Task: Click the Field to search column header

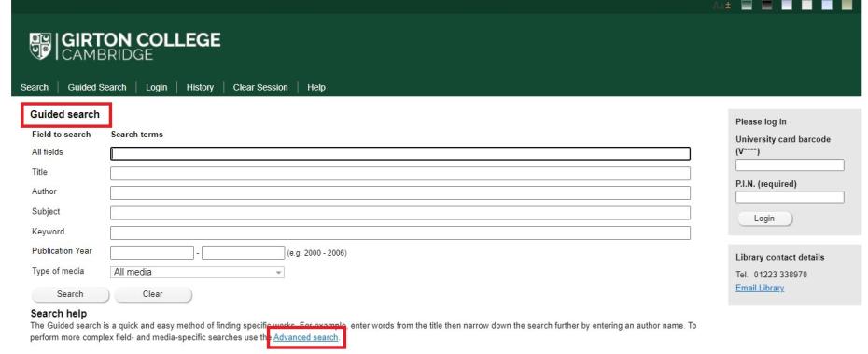Action: [x=61, y=135]
